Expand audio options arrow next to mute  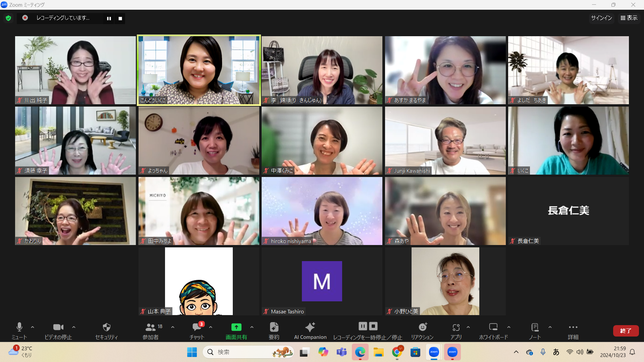(33, 327)
